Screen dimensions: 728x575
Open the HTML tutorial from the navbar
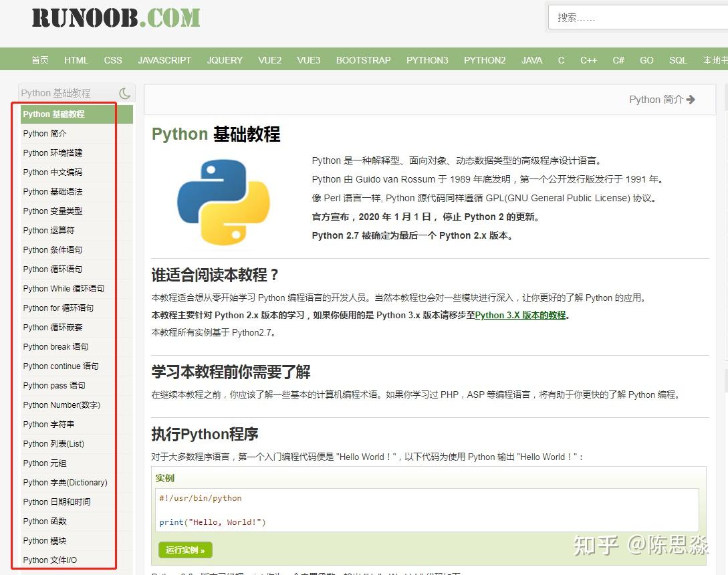[76, 60]
